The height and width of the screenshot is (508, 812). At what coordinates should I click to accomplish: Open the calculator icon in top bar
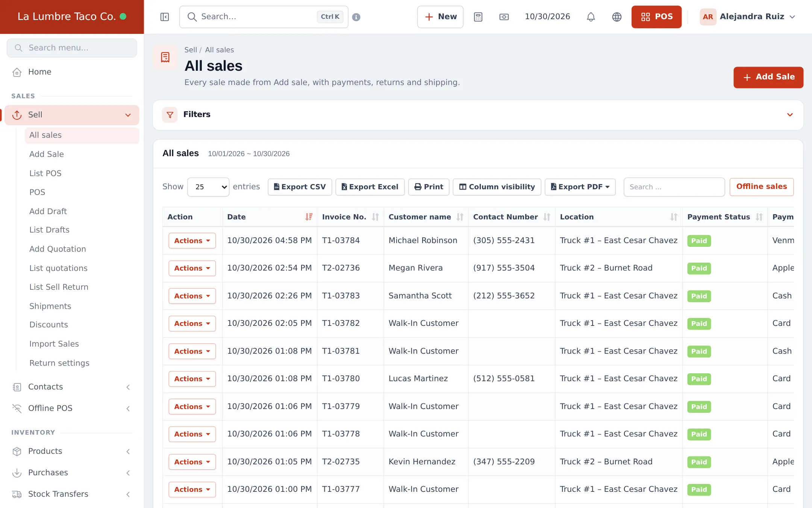(478, 17)
